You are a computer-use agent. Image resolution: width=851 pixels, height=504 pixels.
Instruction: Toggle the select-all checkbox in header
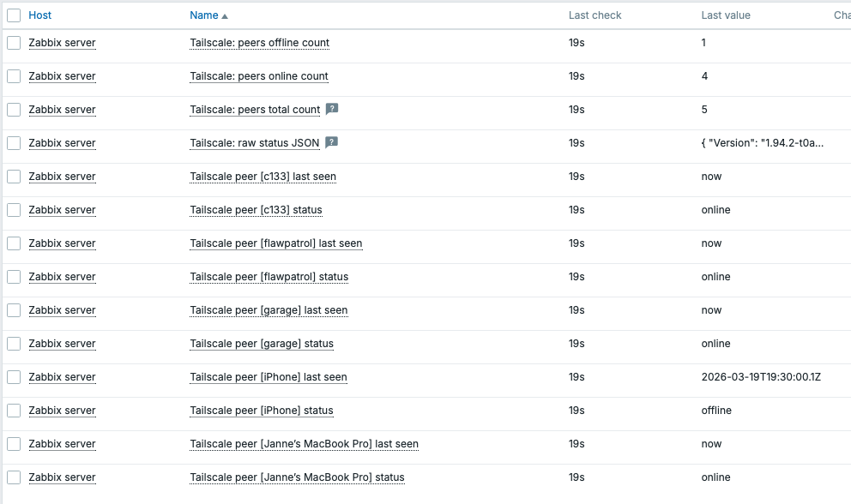(x=14, y=15)
